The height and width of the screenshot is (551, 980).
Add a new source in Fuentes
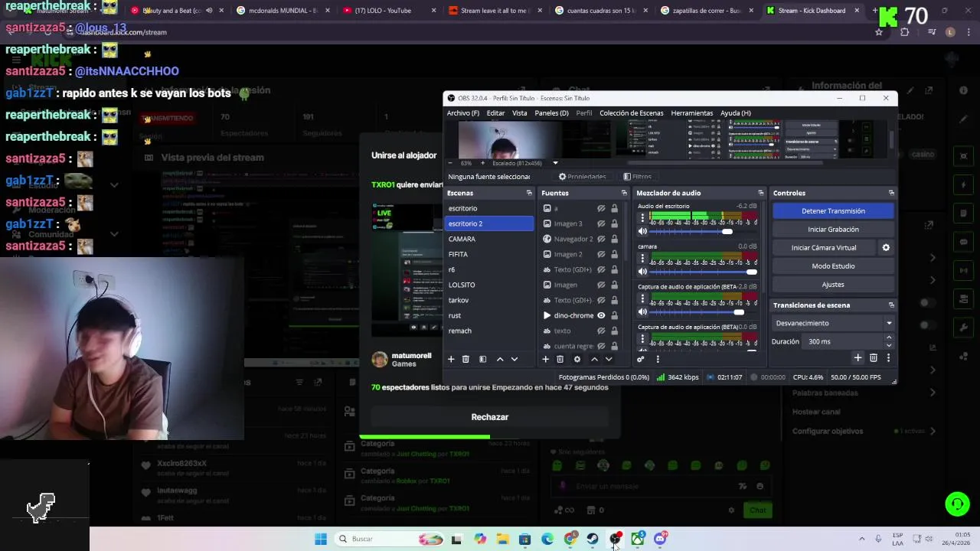click(545, 359)
